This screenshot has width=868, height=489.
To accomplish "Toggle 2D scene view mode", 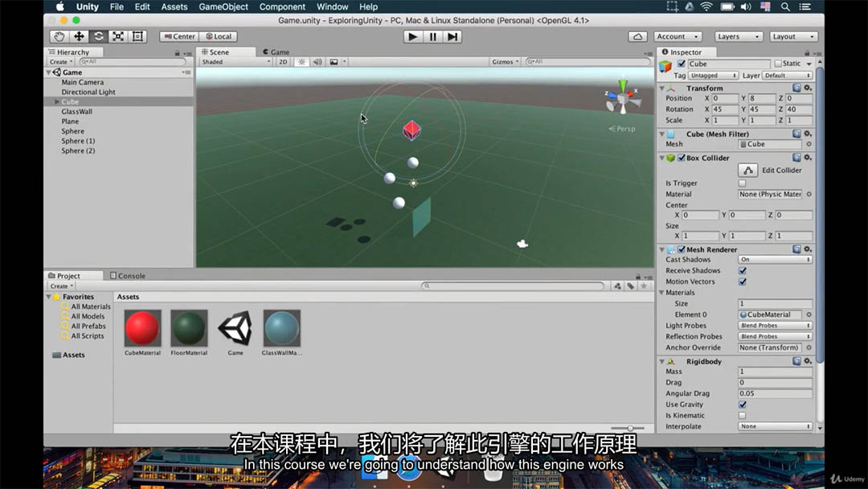I will coord(283,62).
